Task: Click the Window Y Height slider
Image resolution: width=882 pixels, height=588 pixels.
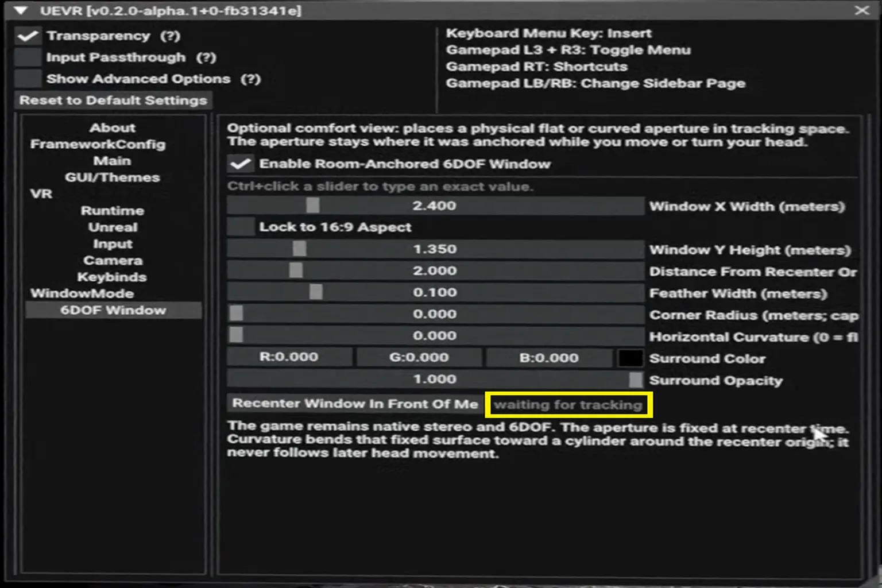Action: tap(435, 249)
